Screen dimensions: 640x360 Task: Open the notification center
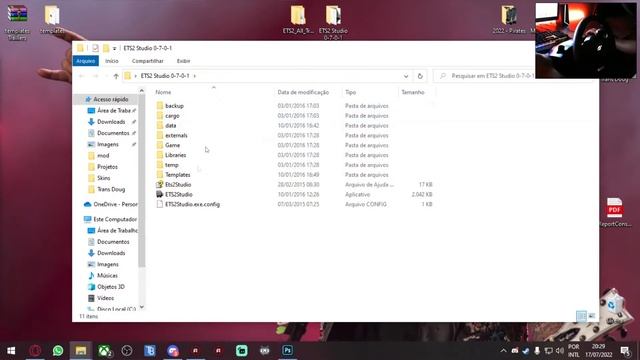tap(625, 351)
